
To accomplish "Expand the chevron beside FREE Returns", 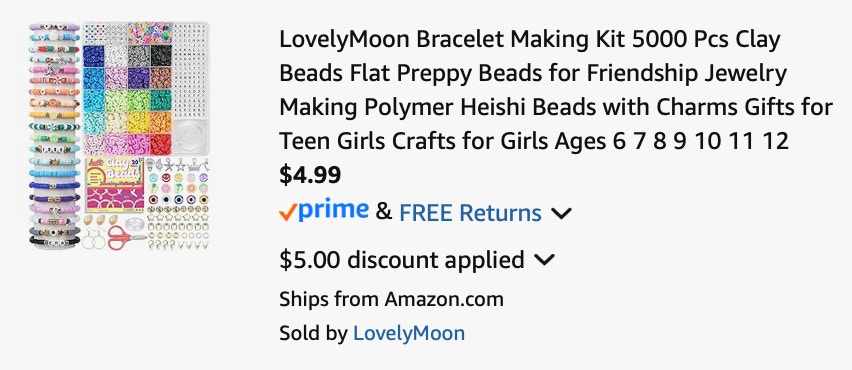I will click(561, 214).
